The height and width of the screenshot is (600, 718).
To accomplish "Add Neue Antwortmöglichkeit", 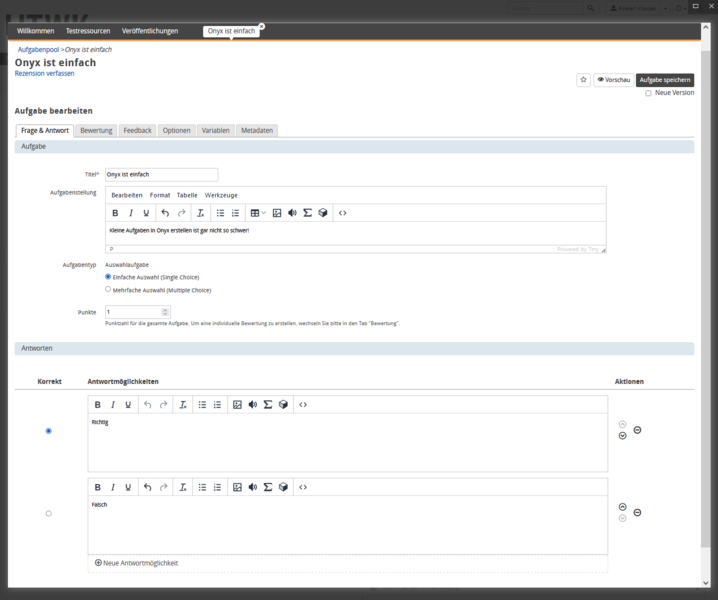I will [x=136, y=563].
